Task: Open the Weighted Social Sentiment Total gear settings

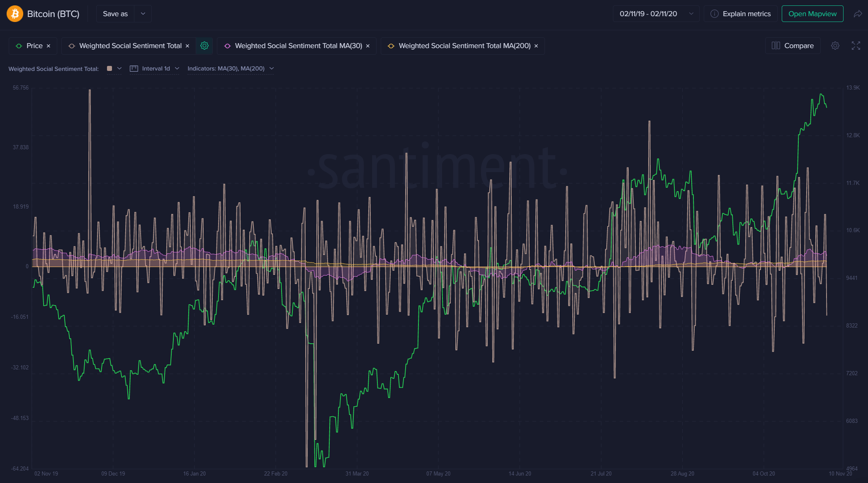Action: click(x=204, y=46)
